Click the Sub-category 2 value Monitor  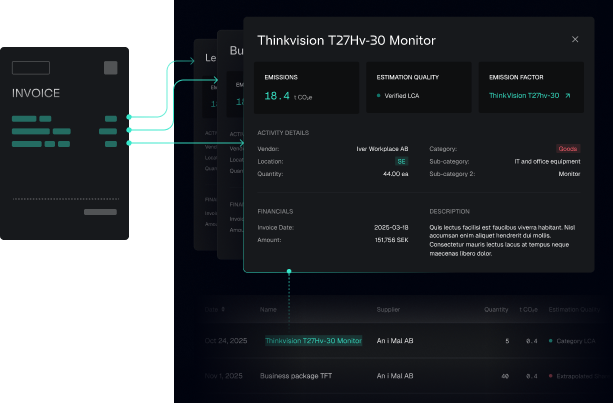click(569, 174)
